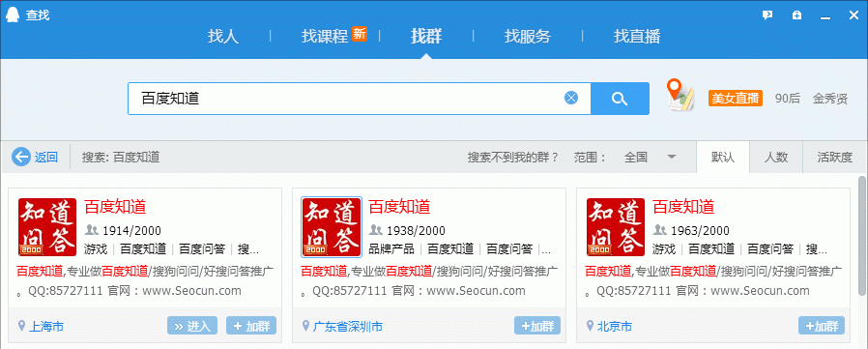This screenshot has height=349, width=868.
Task: Sort results using 人数 option
Action: point(776,158)
